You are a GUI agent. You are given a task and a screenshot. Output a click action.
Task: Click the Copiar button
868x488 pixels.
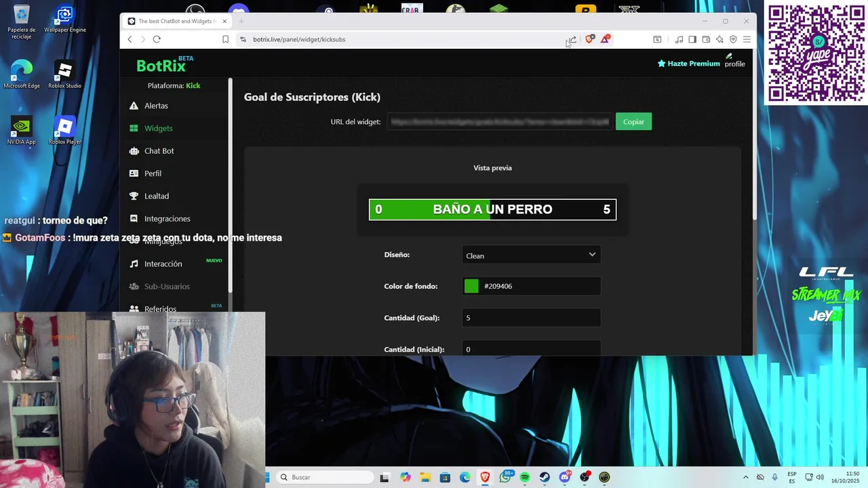(633, 122)
